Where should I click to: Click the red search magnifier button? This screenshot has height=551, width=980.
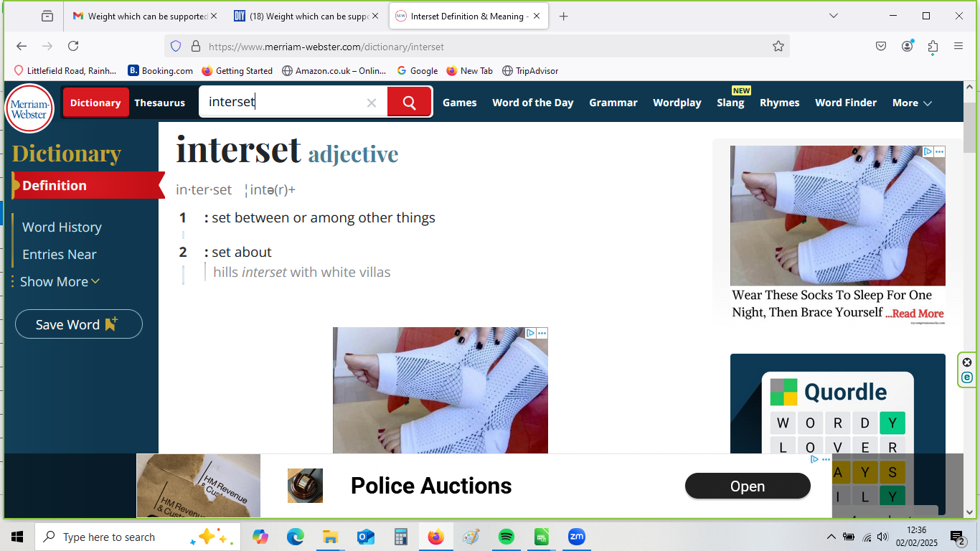coord(409,103)
